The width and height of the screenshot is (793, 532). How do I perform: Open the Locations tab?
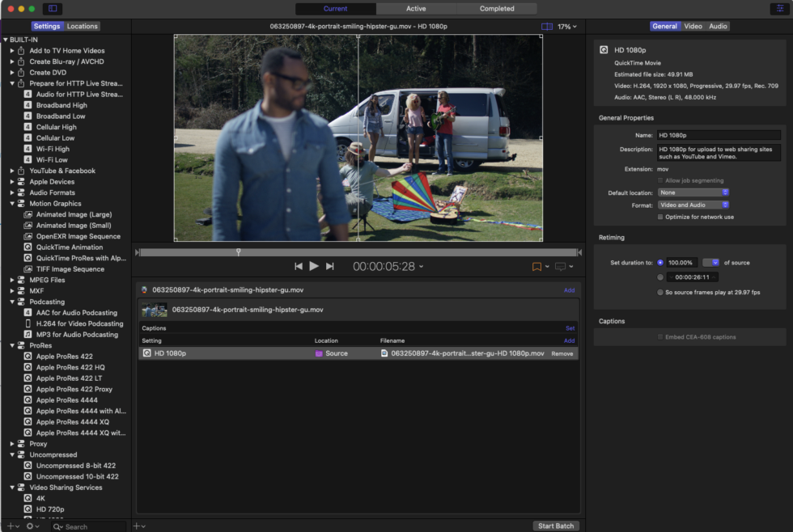[82, 26]
